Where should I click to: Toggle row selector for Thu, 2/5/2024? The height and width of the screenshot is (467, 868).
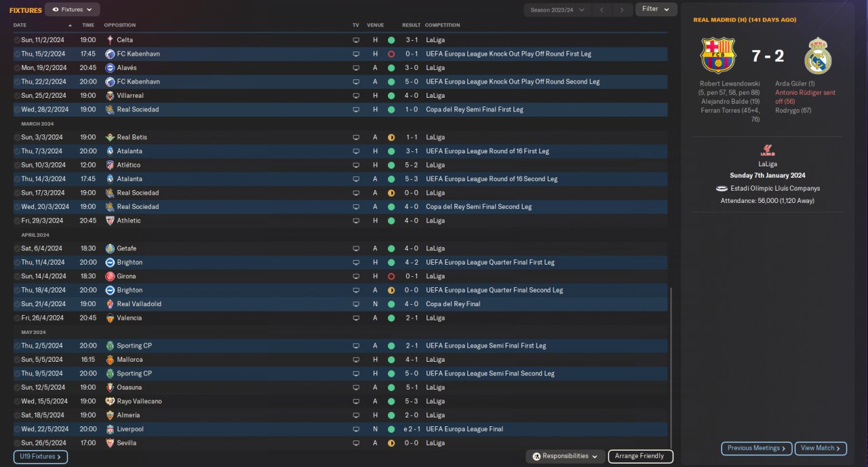coord(17,345)
